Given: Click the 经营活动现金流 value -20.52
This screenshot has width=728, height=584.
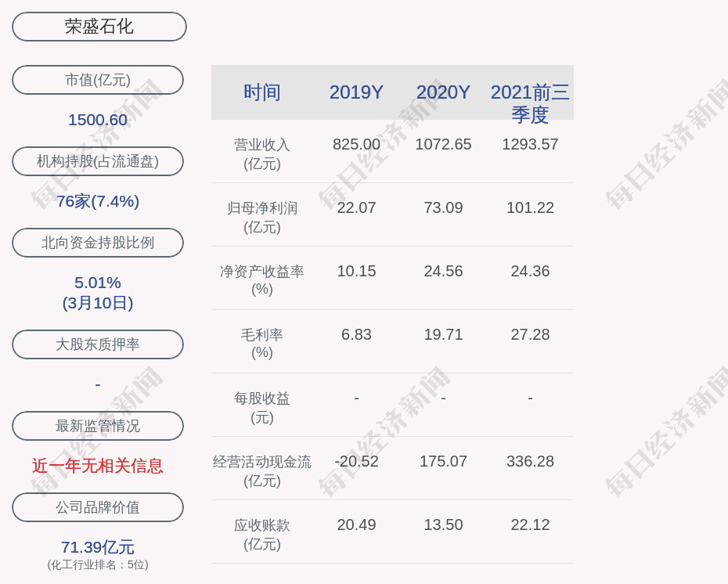Looking at the screenshot, I should 356,461.
